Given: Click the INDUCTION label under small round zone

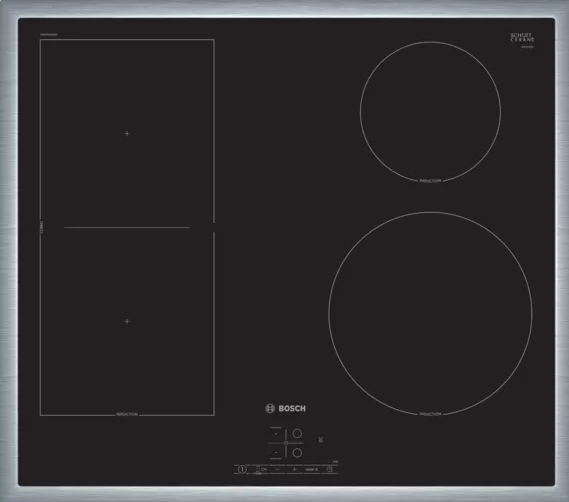Looking at the screenshot, I should click(x=430, y=180).
